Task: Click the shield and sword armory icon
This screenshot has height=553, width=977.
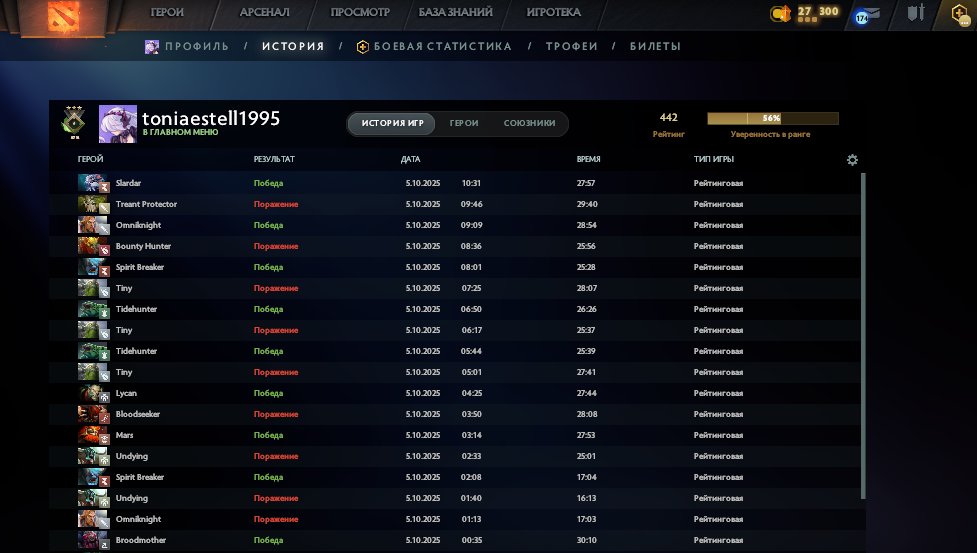Action: coord(915,14)
